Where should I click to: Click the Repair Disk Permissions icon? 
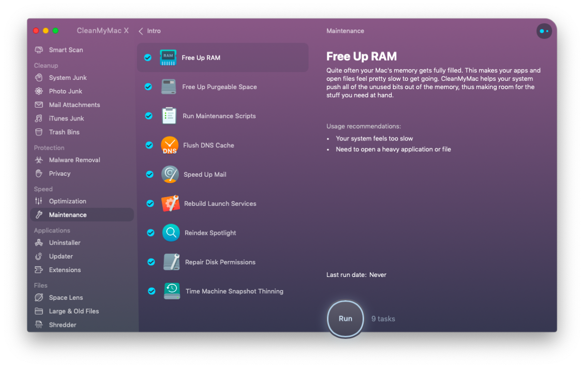172,262
